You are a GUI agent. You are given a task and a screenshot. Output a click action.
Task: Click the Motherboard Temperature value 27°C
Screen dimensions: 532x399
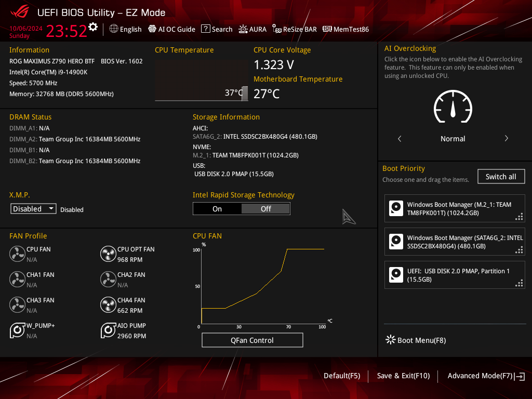(x=267, y=94)
